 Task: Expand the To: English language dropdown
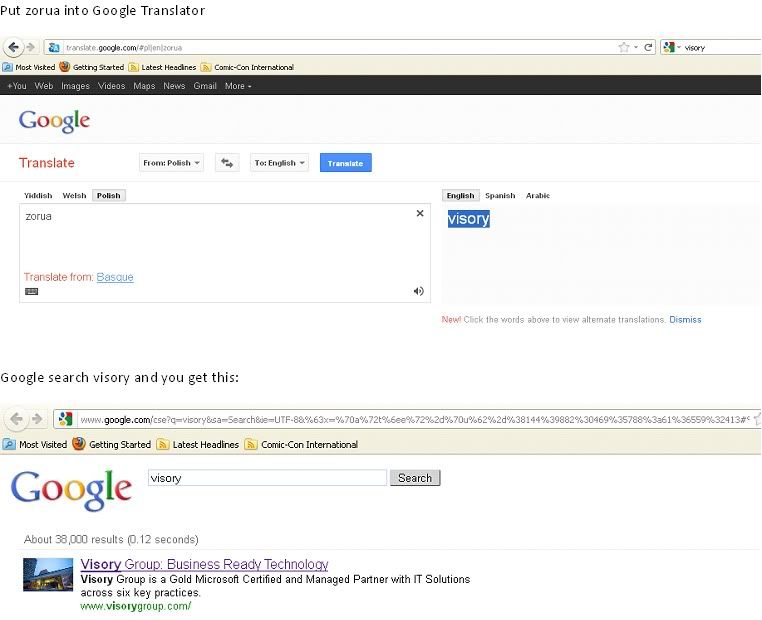coord(279,163)
